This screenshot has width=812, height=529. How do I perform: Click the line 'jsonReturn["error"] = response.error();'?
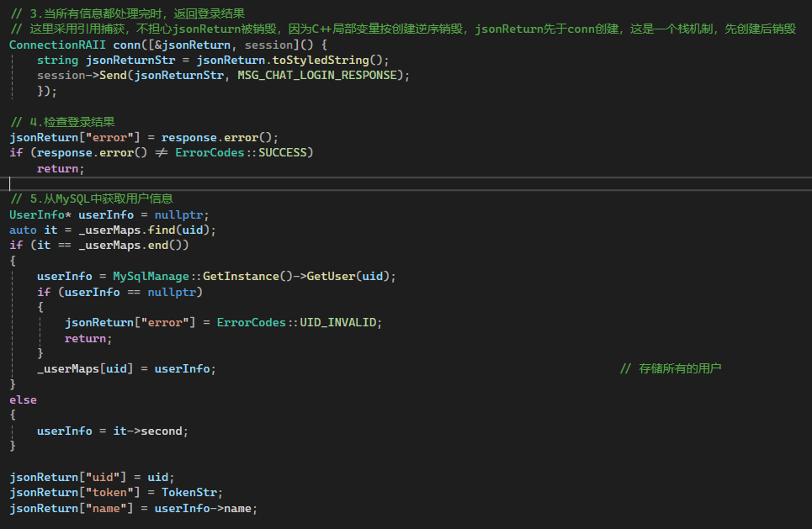(144, 138)
